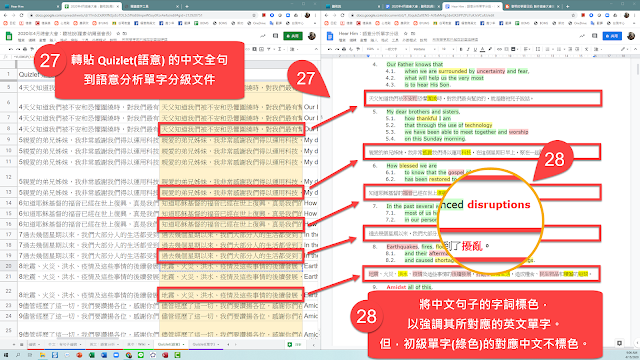This screenshot has width=640, height=360.
Task: Open the Editing mode pencil dropdown in Docs
Action: pyautogui.click(x=625, y=49)
